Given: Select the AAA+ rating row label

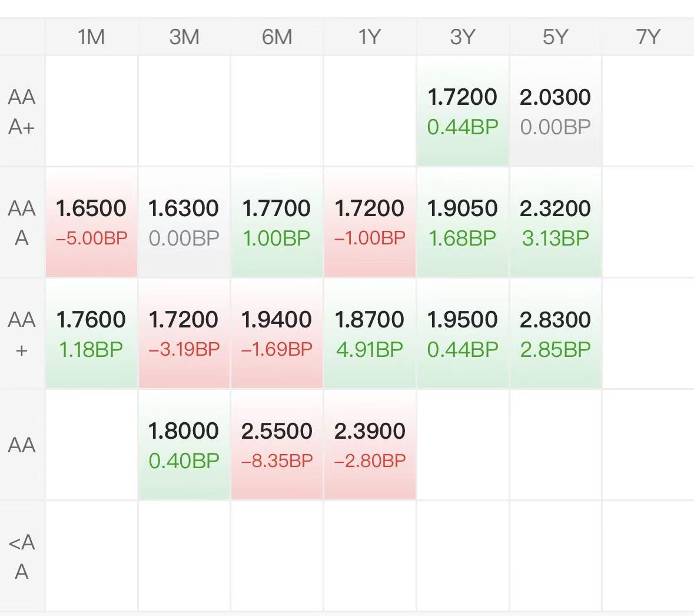Looking at the screenshot, I should (x=22, y=111).
